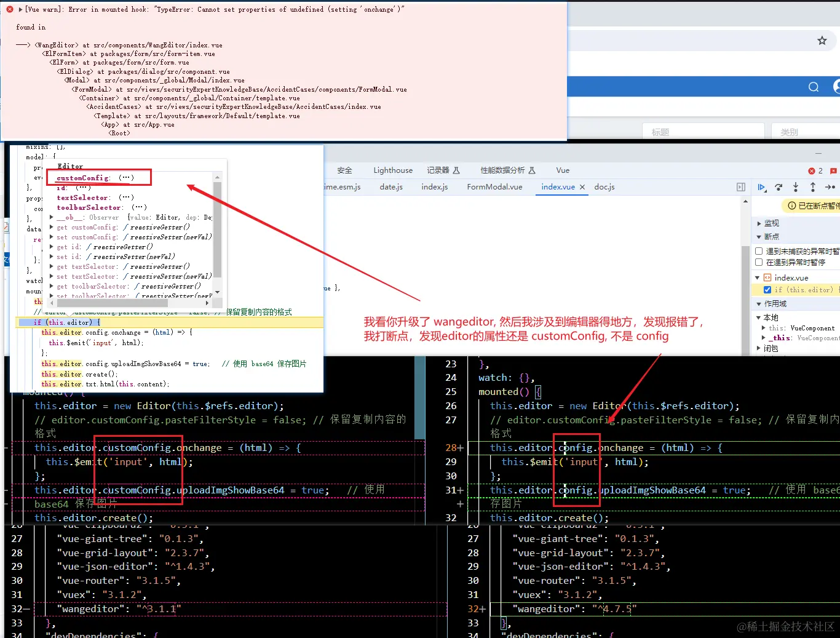Viewport: 840px width, 638px height.
Task: Expand 'set customConfig' reactiveSetter row
Action: click(x=52, y=237)
